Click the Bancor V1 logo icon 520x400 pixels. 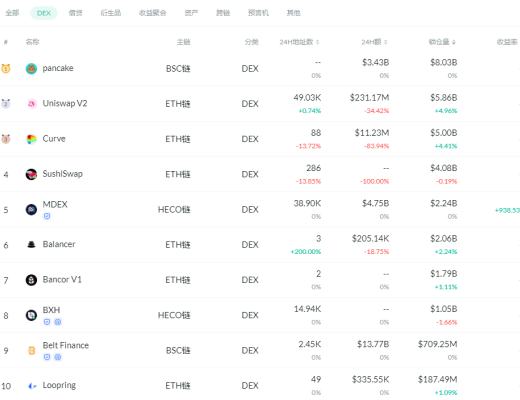[31, 280]
